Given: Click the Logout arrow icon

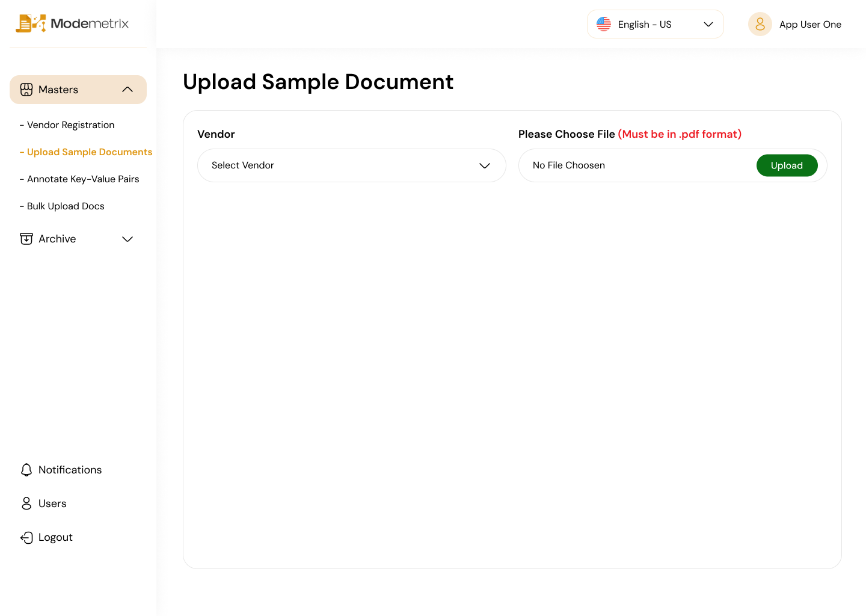Looking at the screenshot, I should [x=26, y=537].
